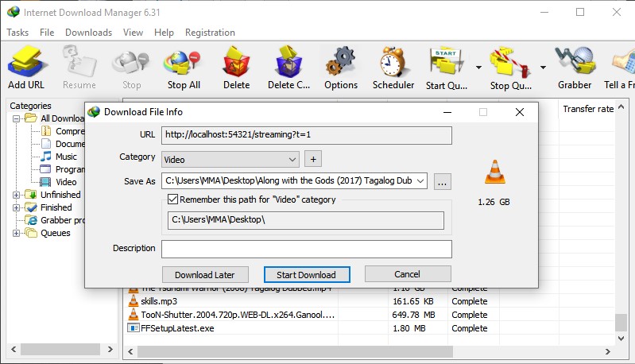Click the TooN-Shutter file VLC icon
The height and width of the screenshot is (364, 635).
134,314
